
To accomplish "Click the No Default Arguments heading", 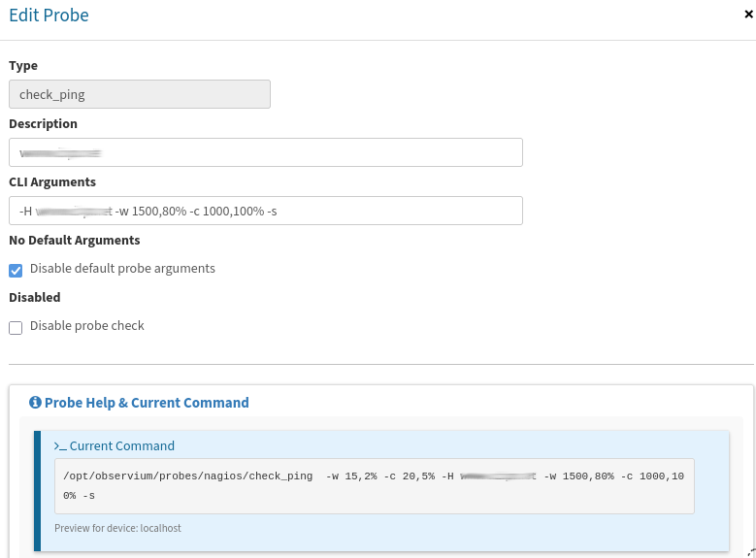I will tap(74, 240).
